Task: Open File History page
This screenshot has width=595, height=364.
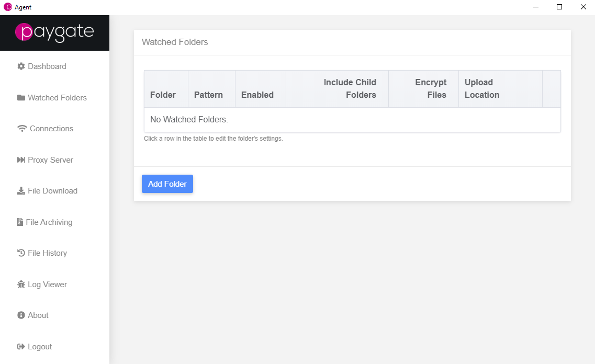Action: [x=42, y=253]
